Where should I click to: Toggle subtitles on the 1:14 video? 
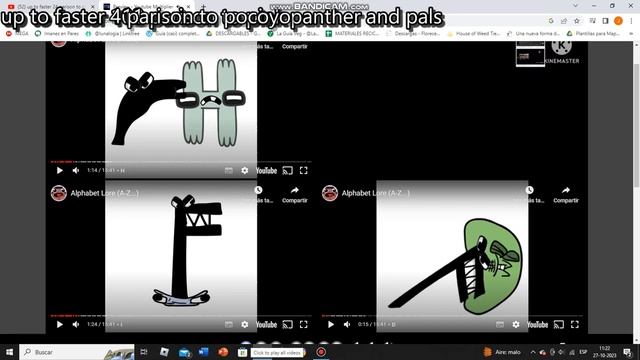(229, 171)
